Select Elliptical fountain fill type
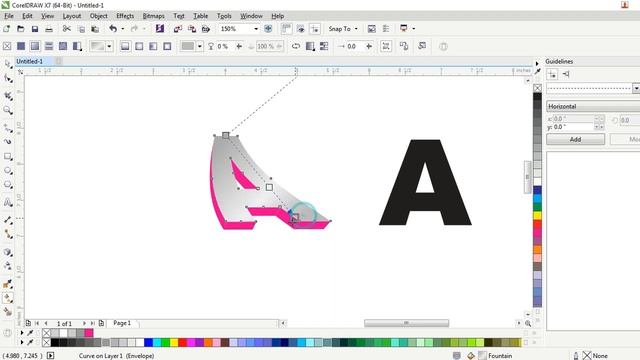 139,46
